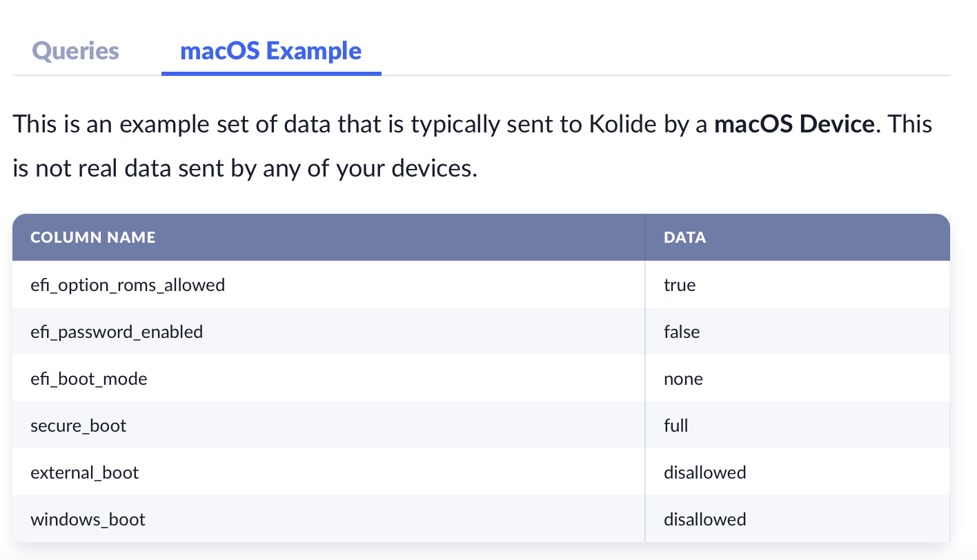Image resolution: width=977 pixels, height=560 pixels.
Task: Select the efi_password_enabled cell
Action: coord(117,332)
